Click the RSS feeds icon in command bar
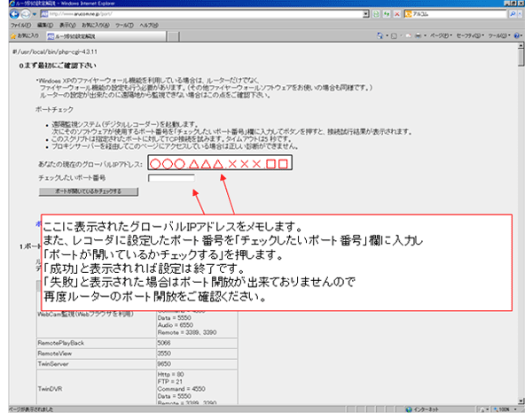 click(394, 36)
